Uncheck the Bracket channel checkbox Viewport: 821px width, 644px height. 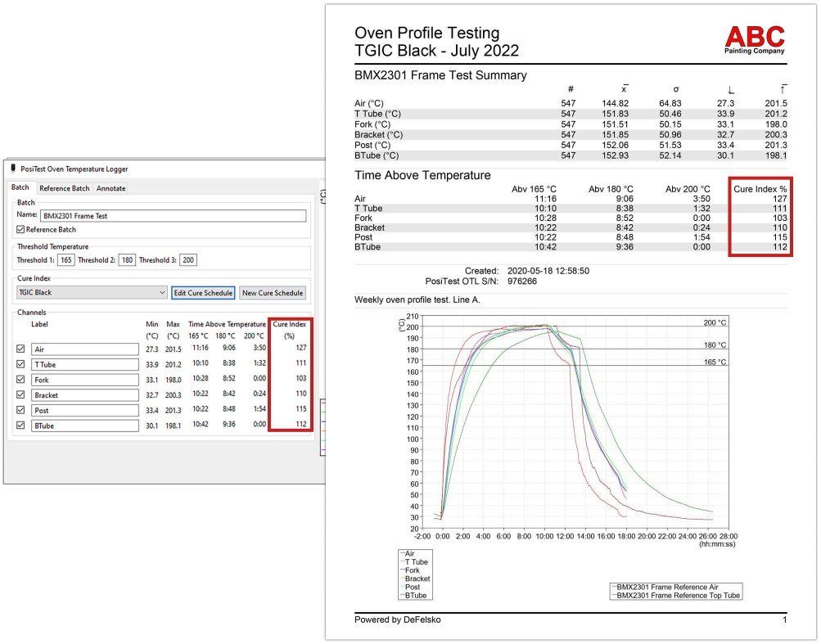(20, 395)
